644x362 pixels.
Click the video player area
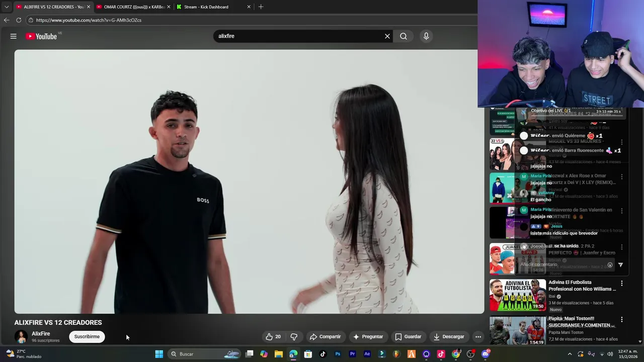click(249, 182)
